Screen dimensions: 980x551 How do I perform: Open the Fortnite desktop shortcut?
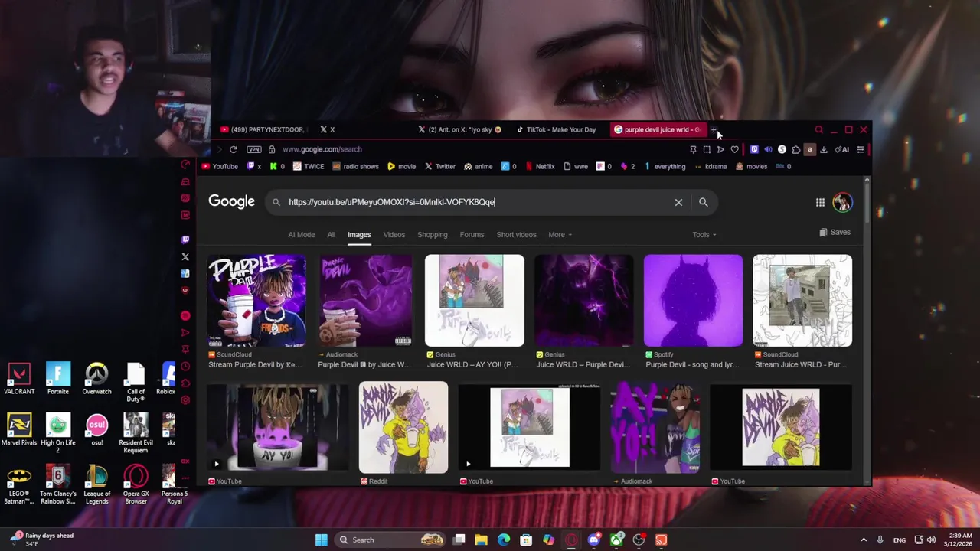pyautogui.click(x=58, y=380)
